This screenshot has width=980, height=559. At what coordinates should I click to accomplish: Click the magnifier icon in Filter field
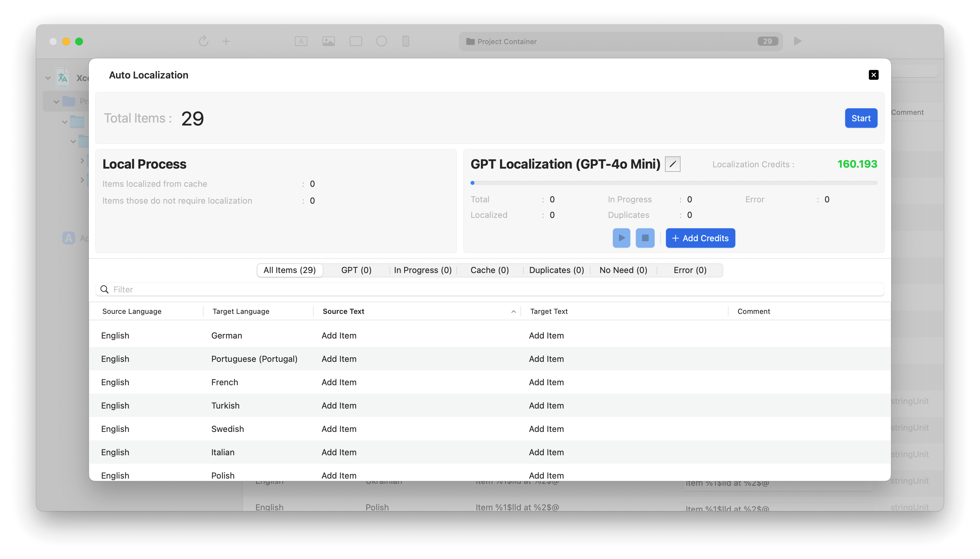104,290
